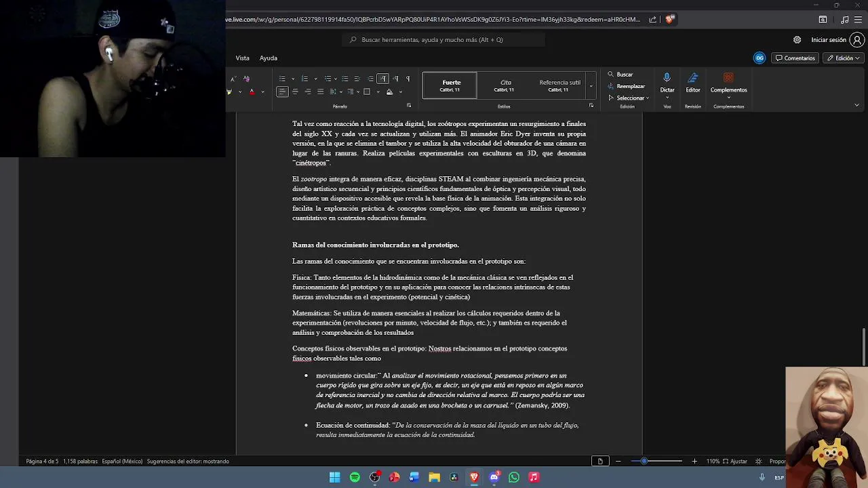Screen dimensions: 868x488
Task: Open the Vista ribbon tab
Action: [242, 58]
